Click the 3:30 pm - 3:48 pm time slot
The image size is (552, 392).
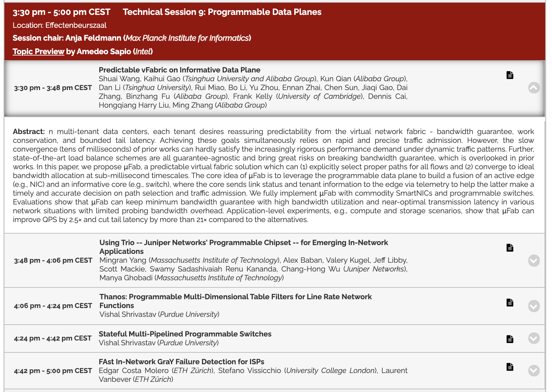(x=53, y=88)
